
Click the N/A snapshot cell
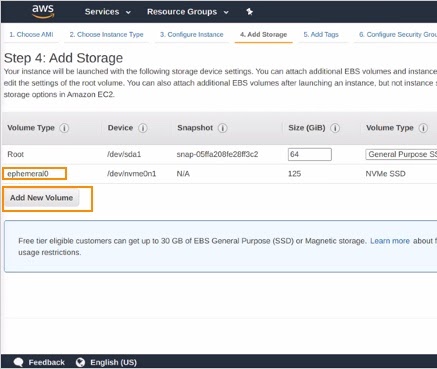tap(183, 174)
